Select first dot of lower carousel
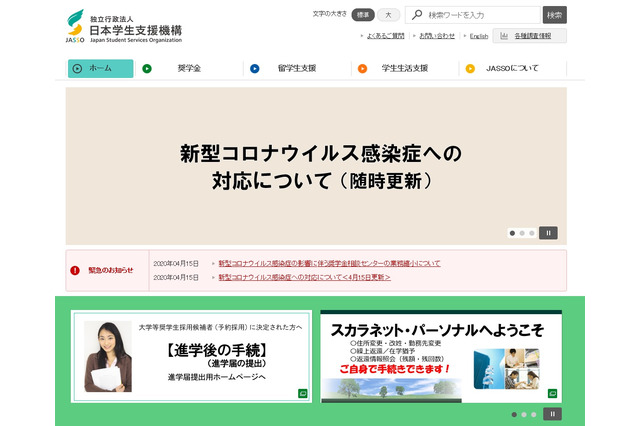Image resolution: width=640 pixels, height=426 pixels. [514, 415]
